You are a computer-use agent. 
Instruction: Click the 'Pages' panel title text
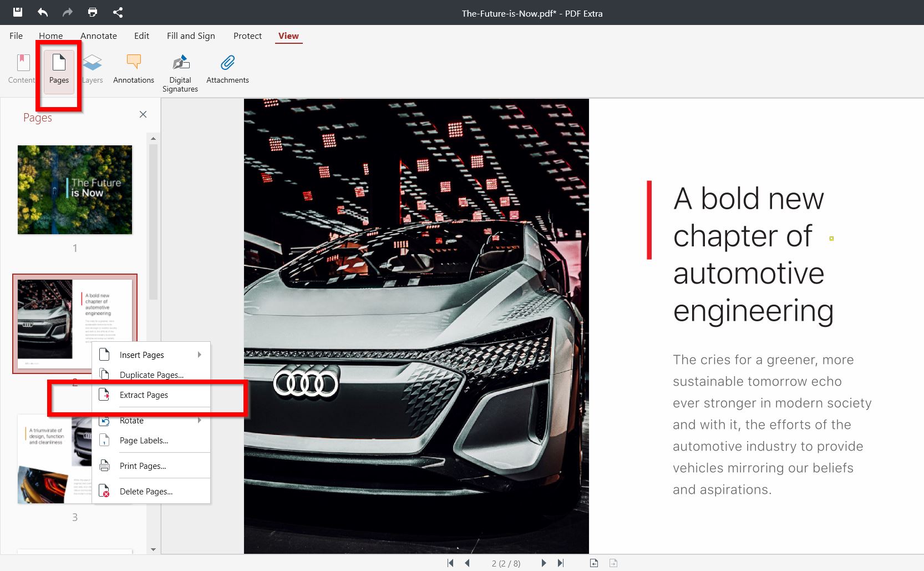[38, 118]
